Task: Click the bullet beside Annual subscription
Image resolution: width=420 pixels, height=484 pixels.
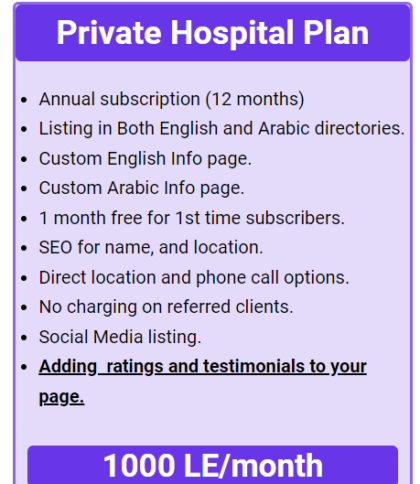Action: [24, 100]
